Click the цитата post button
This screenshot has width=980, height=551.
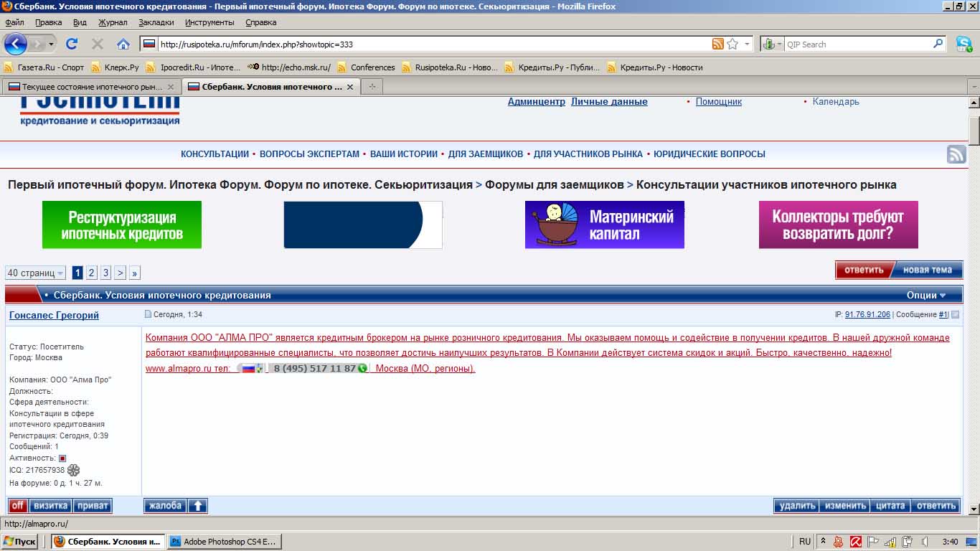tap(890, 506)
